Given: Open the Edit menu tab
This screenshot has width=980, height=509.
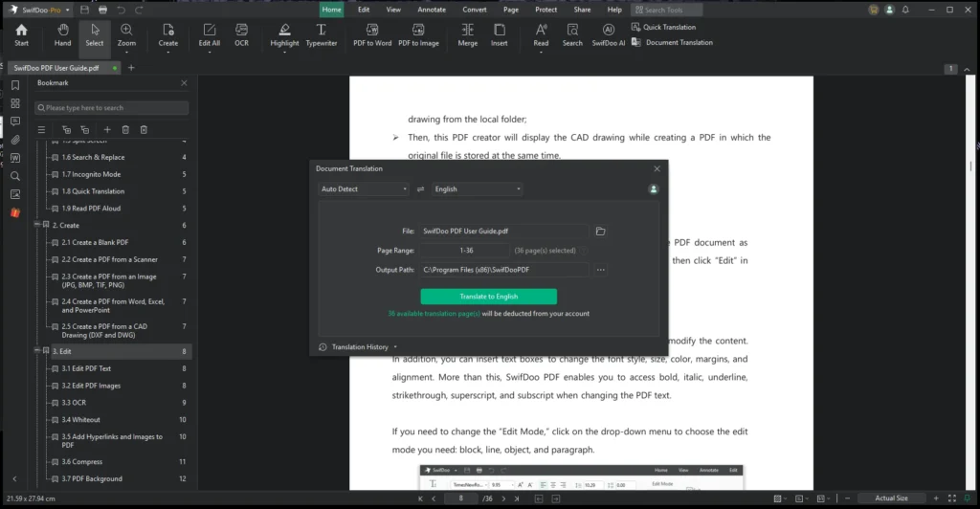Looking at the screenshot, I should point(364,10).
